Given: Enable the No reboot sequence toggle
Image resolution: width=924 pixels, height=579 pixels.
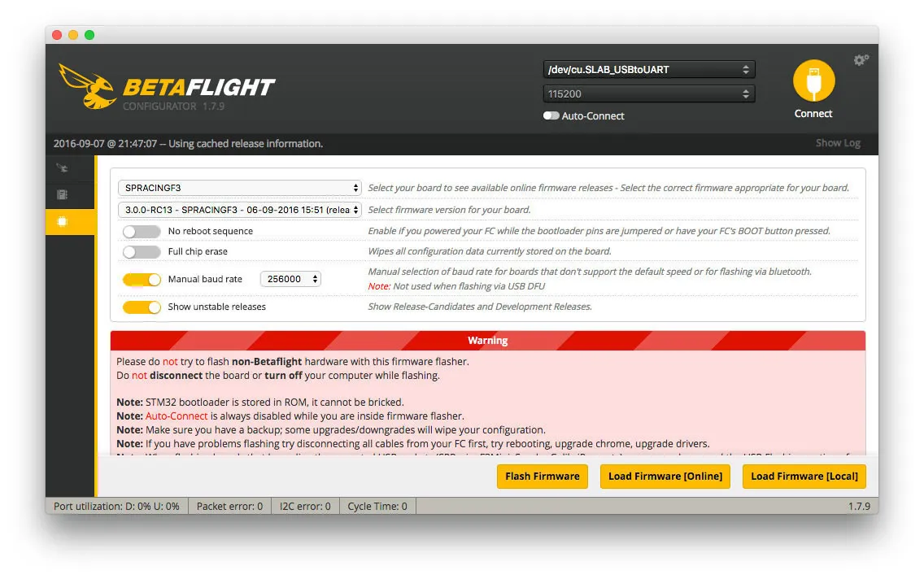Looking at the screenshot, I should 142,232.
